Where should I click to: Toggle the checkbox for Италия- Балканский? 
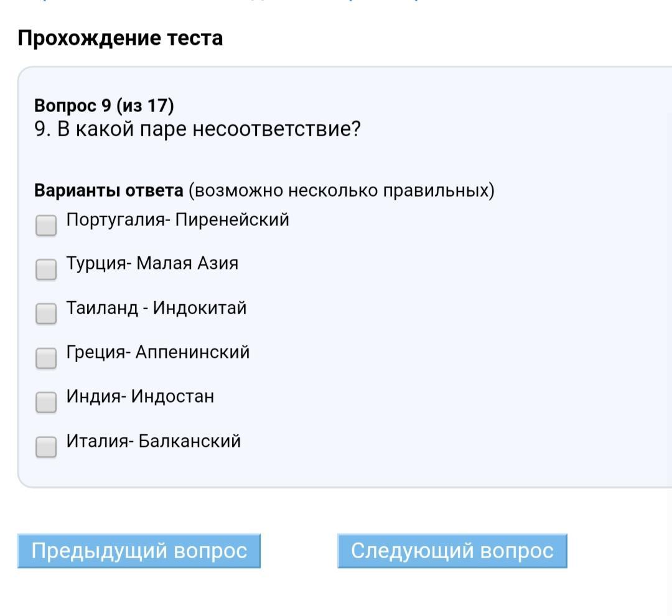point(46,447)
